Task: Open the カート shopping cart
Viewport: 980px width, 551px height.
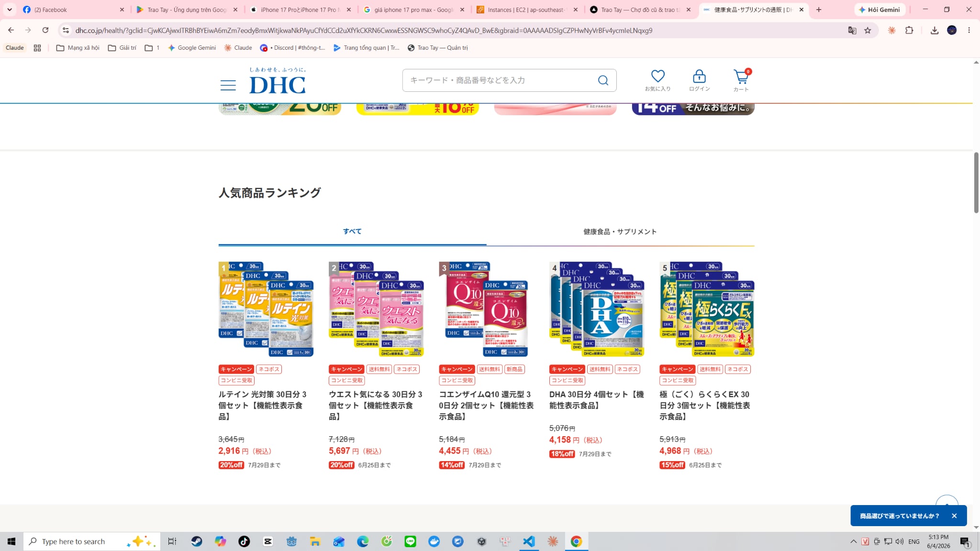Action: [x=741, y=80]
